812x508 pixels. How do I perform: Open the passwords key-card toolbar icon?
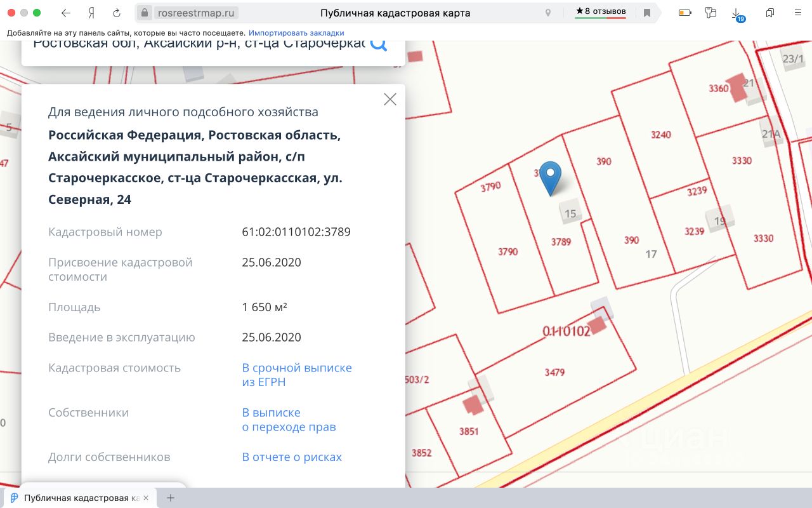point(710,13)
